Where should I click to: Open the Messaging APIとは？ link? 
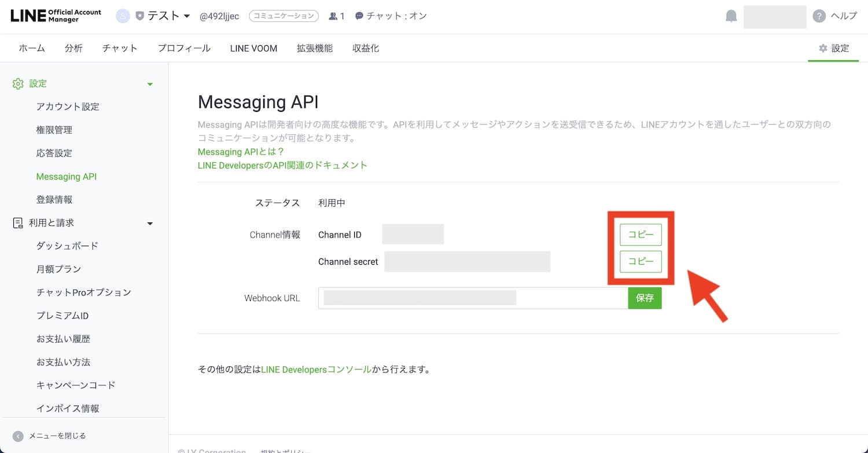coord(241,152)
